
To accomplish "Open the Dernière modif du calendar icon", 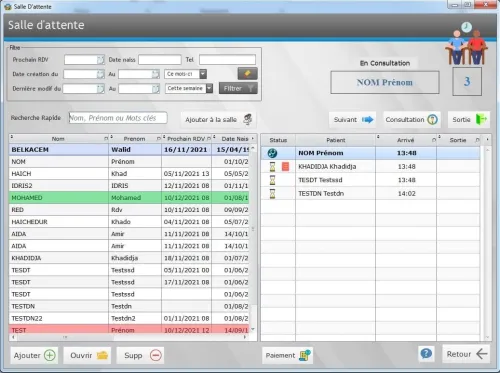I will [100, 89].
